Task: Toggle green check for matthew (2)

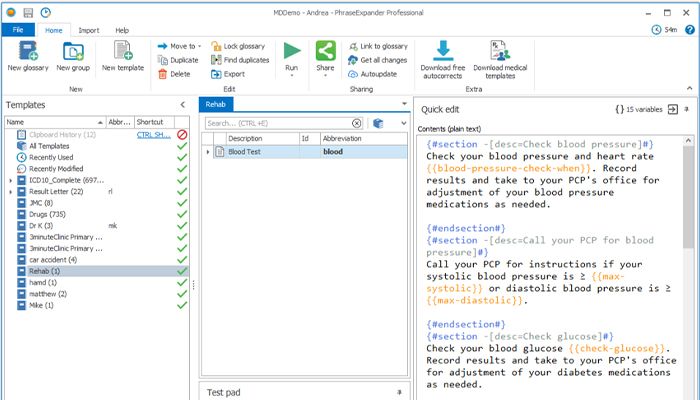Action: [x=182, y=294]
